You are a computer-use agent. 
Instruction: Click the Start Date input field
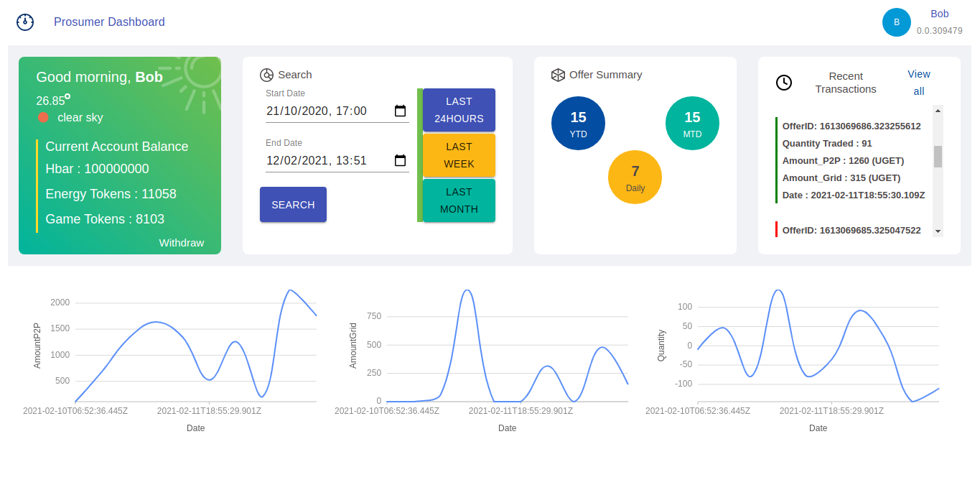pos(337,111)
